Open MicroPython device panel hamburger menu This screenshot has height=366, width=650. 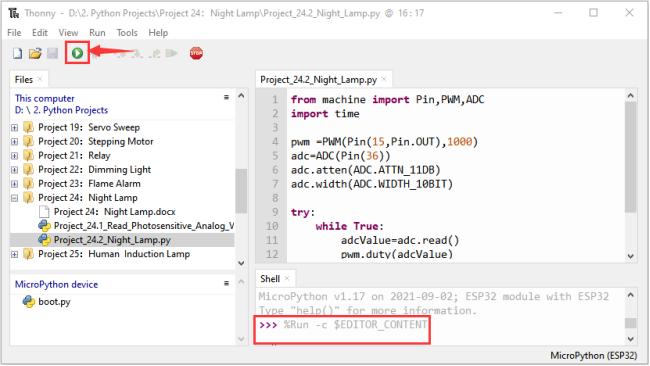pos(226,283)
